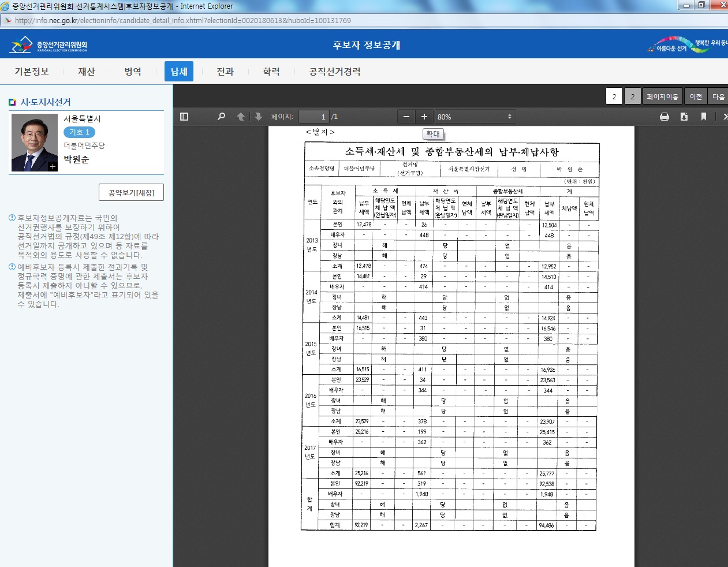Screen dimensions: 728x567
Task: Toggle the PDF viewer sidebar
Action: [184, 117]
